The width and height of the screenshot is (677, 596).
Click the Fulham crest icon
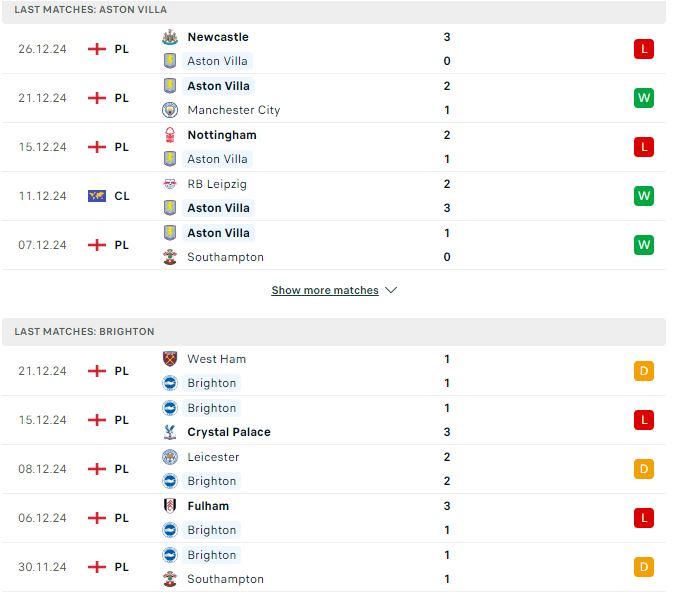click(170, 506)
